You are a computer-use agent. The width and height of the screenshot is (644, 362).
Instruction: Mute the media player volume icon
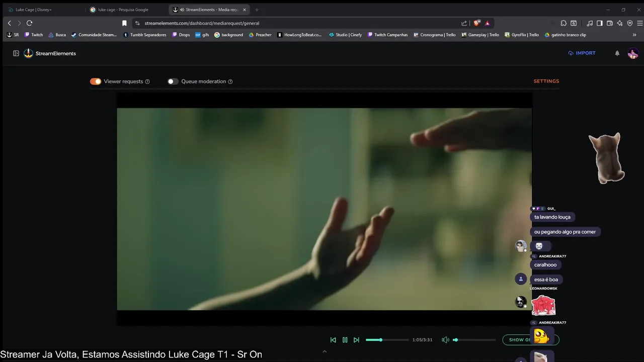pos(445,340)
